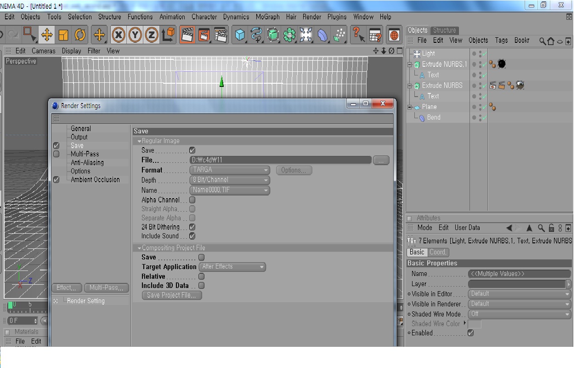Enable Include 3D Data checkbox
Screen dimensions: 588x368
coord(201,286)
